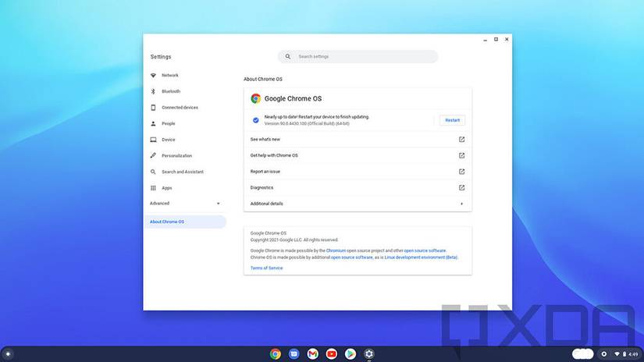
Task: Open external link icon for Diagnostics
Action: pyautogui.click(x=461, y=187)
